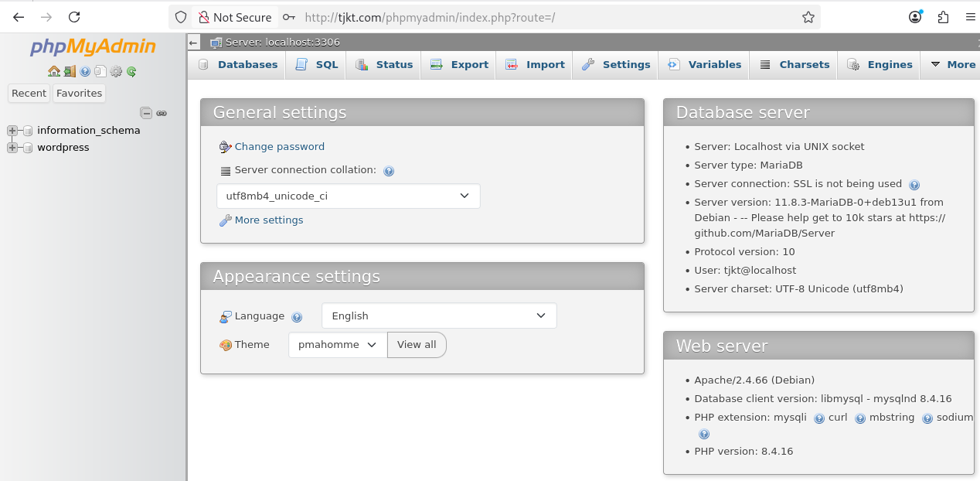The image size is (980, 481).
Task: Expand the wordpress database tree node
Action: (12, 148)
